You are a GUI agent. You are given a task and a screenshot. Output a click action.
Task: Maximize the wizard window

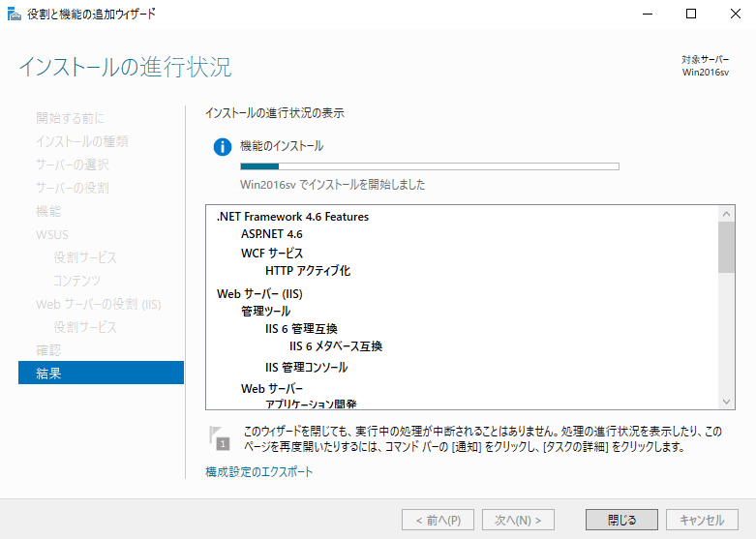click(691, 14)
